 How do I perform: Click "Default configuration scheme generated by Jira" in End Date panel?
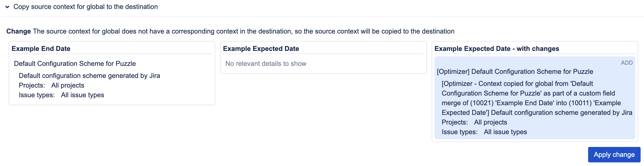(x=89, y=76)
